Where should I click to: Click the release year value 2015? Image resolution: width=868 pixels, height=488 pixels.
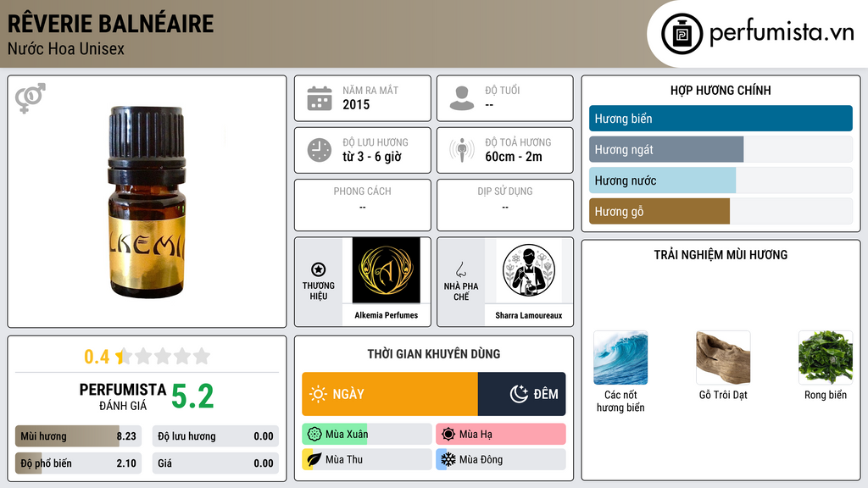356,104
